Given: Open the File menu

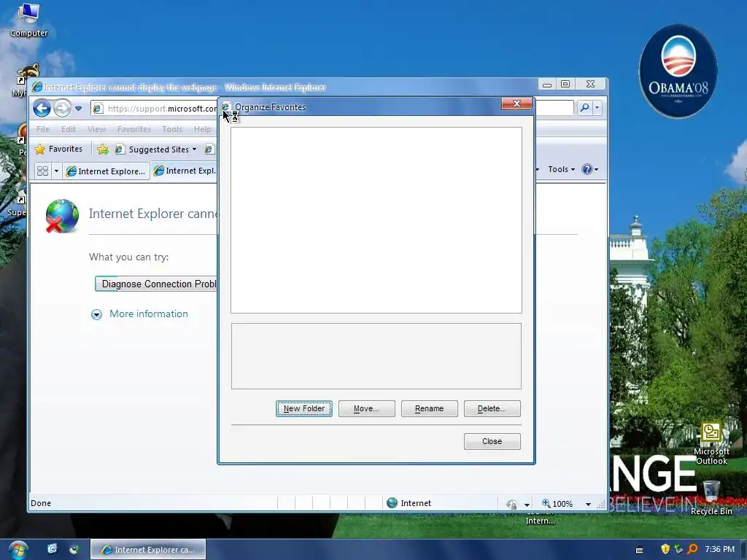Looking at the screenshot, I should 43,129.
